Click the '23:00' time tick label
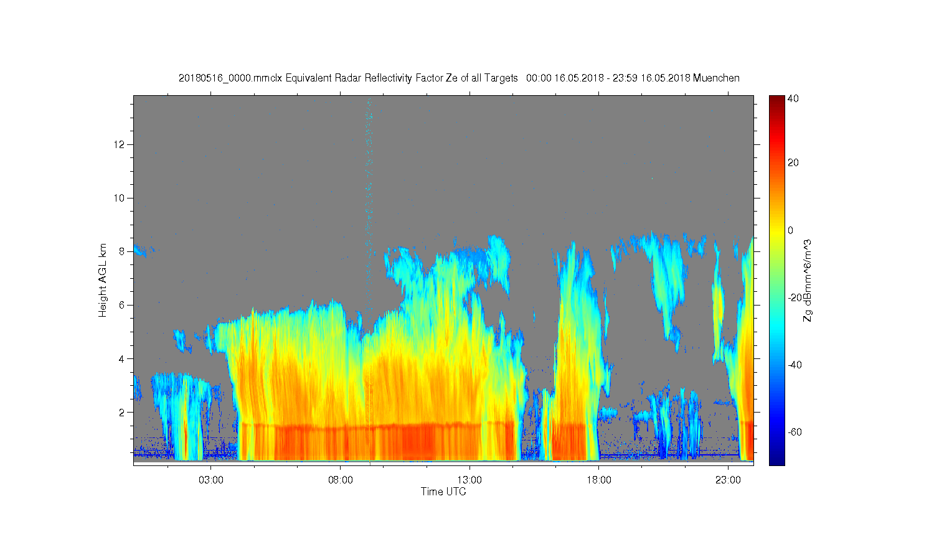934x560 pixels. [728, 480]
